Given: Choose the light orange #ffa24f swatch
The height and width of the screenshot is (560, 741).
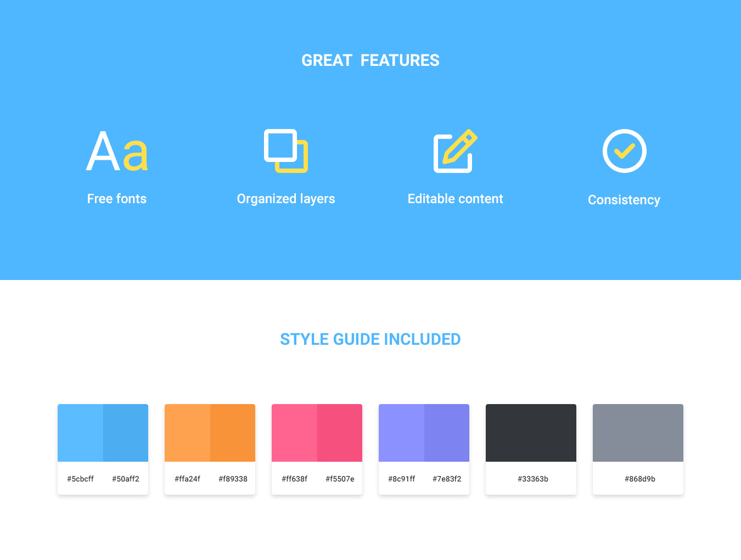Looking at the screenshot, I should pos(187,433).
